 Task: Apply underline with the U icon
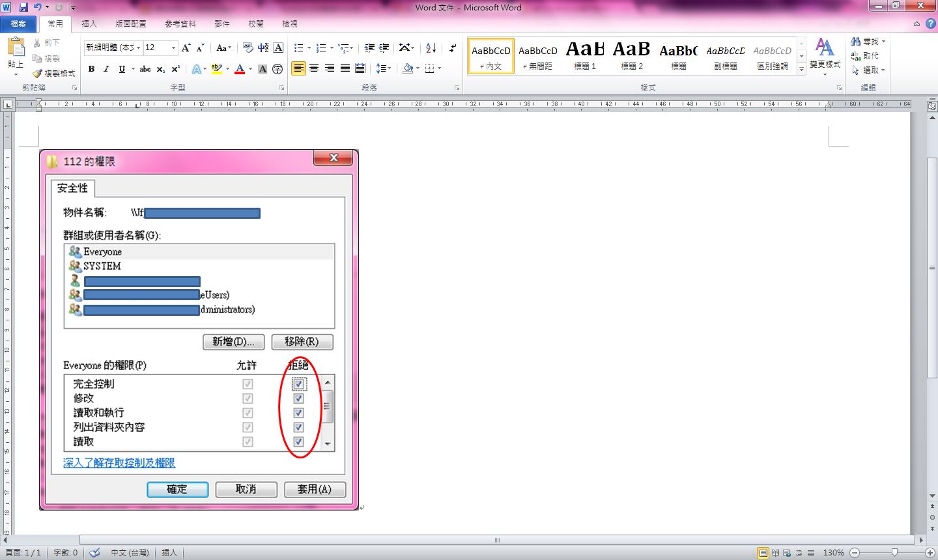[122, 69]
